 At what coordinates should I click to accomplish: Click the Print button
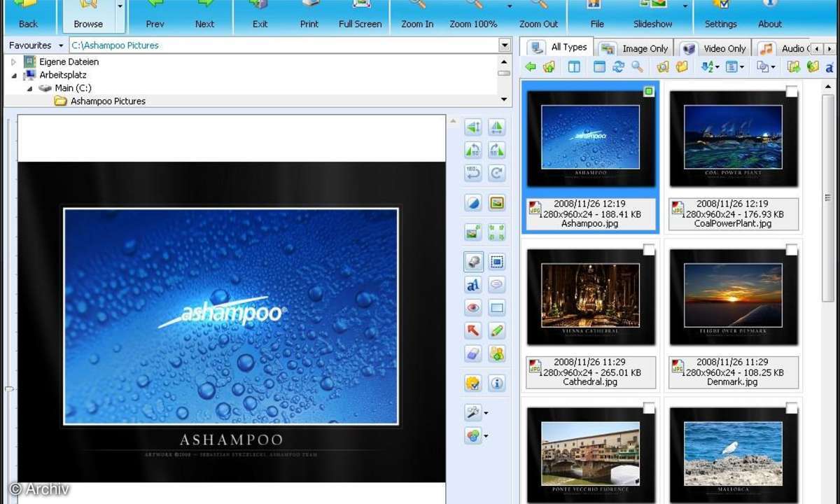pyautogui.click(x=309, y=16)
